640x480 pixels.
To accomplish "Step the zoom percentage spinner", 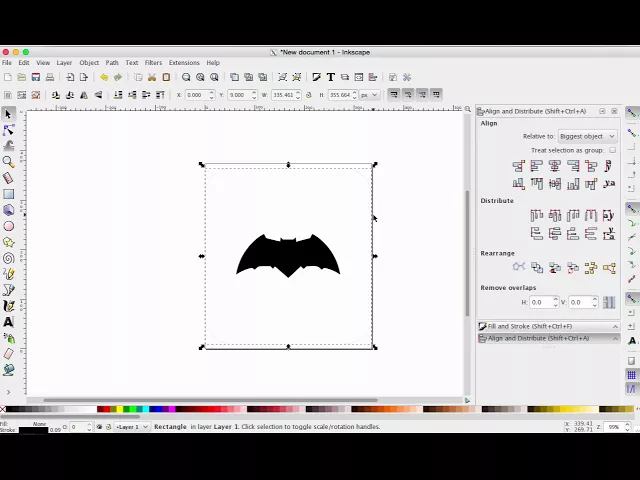I will pos(627,427).
